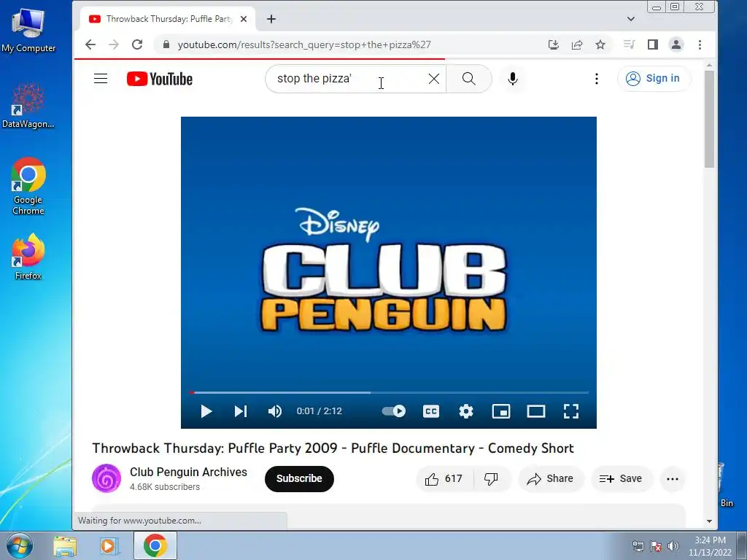The width and height of the screenshot is (747, 560).
Task: Mute the video volume
Action: pyautogui.click(x=275, y=411)
